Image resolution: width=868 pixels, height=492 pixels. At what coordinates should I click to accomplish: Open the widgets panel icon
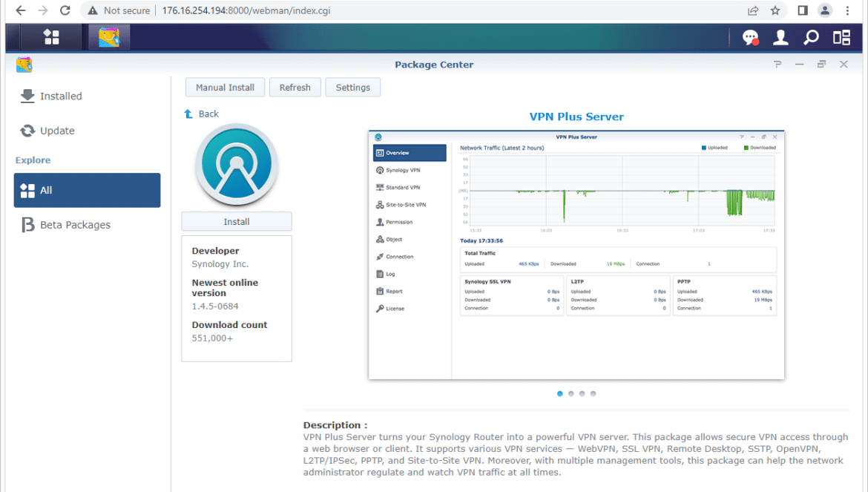(841, 37)
